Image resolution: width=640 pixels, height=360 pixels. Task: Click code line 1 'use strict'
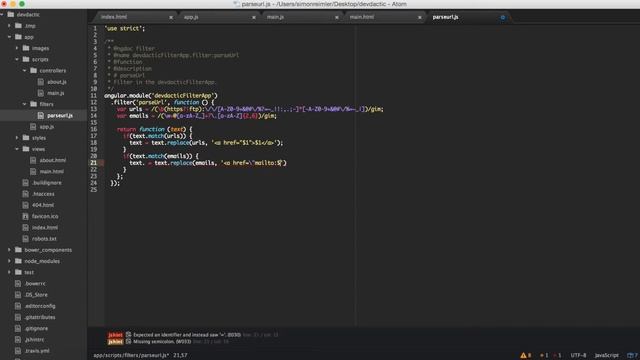pyautogui.click(x=124, y=29)
